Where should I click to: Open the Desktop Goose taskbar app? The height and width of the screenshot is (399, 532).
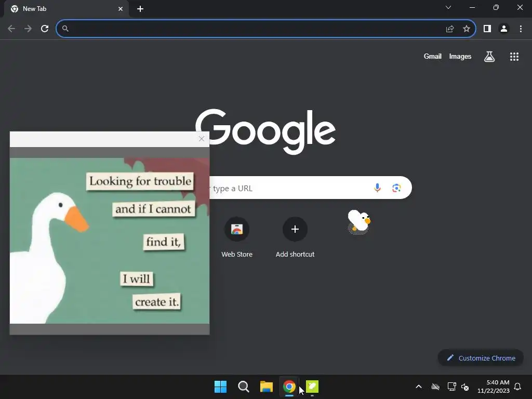click(312, 387)
